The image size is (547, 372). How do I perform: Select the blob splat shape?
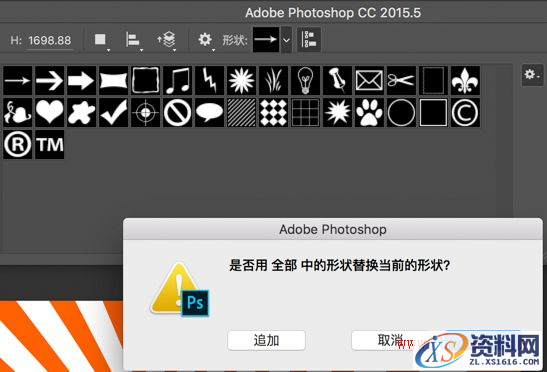(x=82, y=112)
